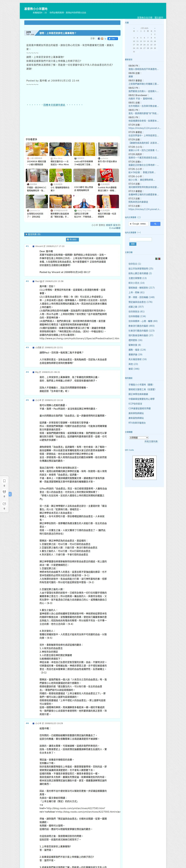Screen dimensions: 186x868
Task: Open the RTV改革宗電視台 link
Action: coord(137,423)
